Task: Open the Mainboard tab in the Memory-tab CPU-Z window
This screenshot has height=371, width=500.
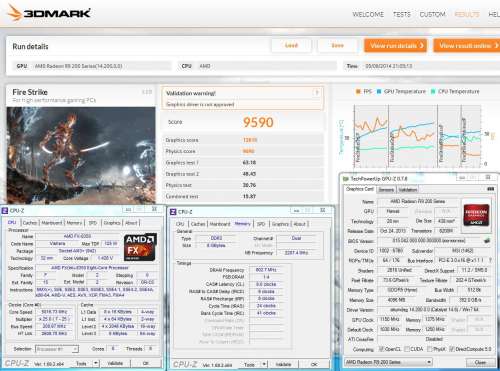Action: pyautogui.click(x=220, y=224)
